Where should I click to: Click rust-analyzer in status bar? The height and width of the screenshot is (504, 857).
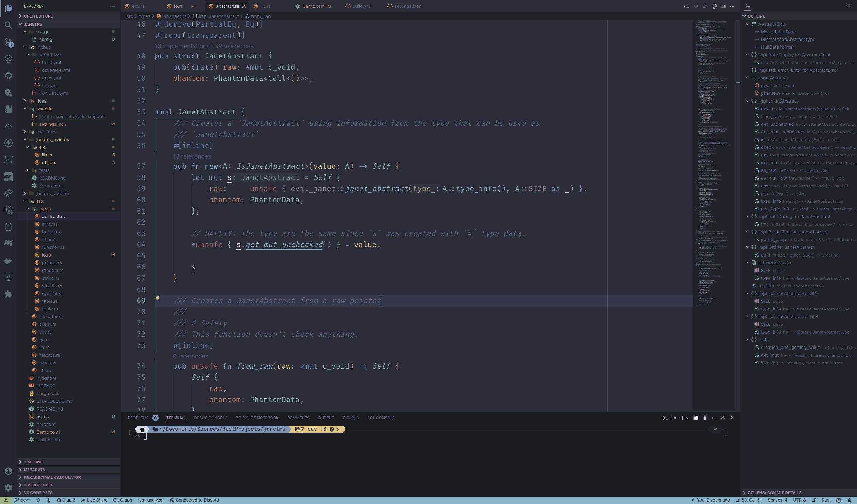151,500
